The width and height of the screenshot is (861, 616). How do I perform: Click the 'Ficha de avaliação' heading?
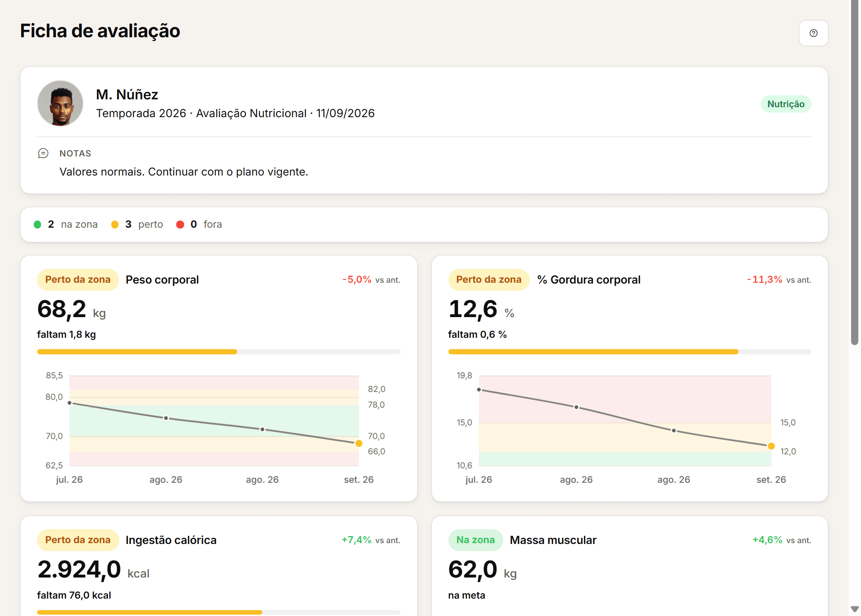click(x=100, y=31)
